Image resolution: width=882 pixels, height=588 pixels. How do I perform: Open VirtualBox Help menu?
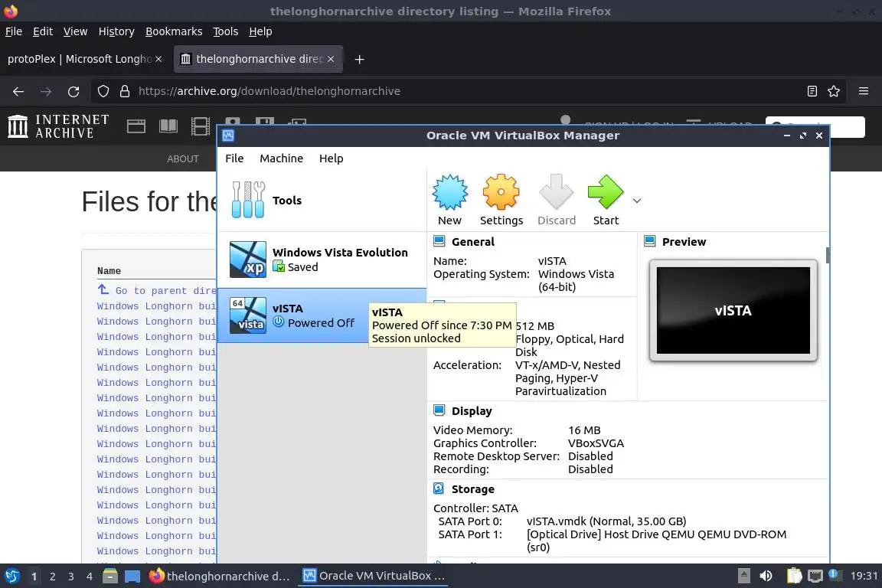331,158
